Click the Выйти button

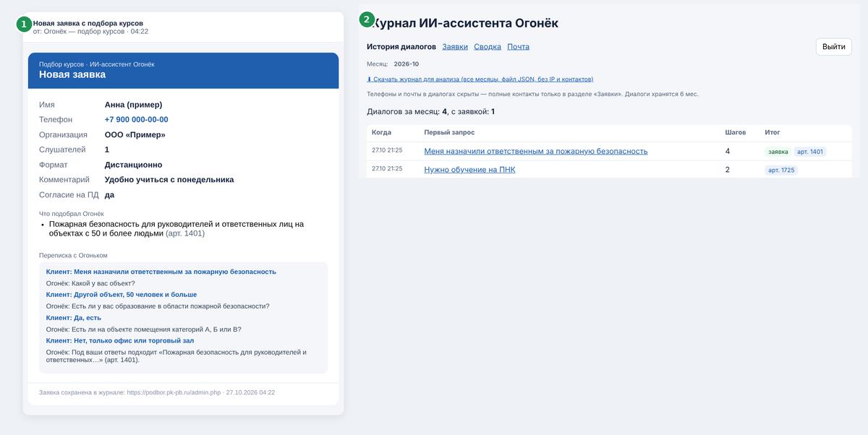click(x=834, y=46)
